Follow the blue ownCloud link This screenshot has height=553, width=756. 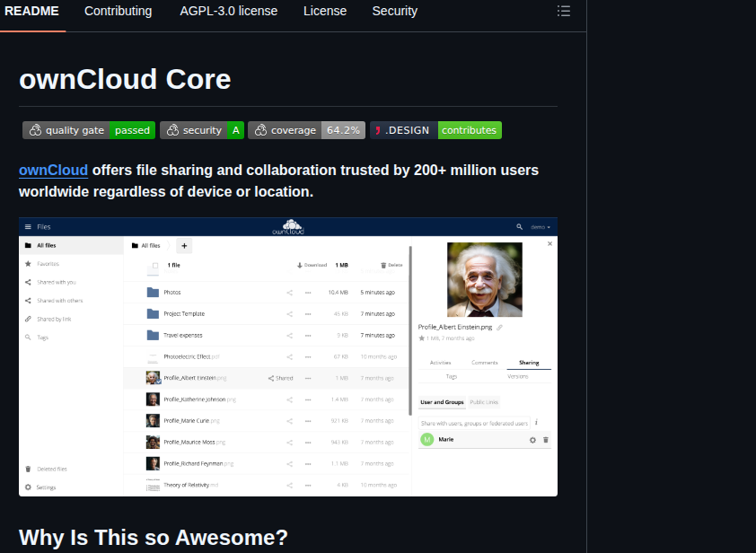53,171
